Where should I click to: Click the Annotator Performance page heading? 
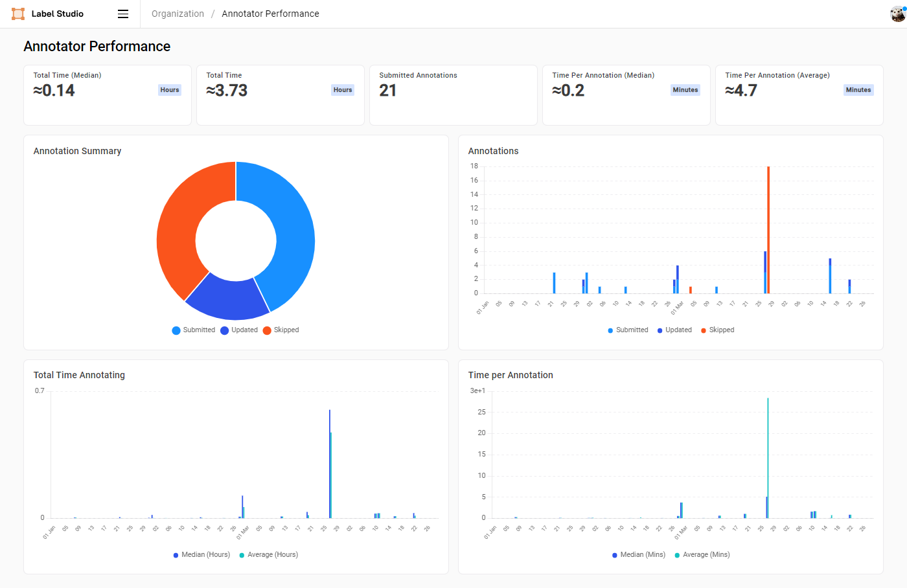[x=97, y=46]
